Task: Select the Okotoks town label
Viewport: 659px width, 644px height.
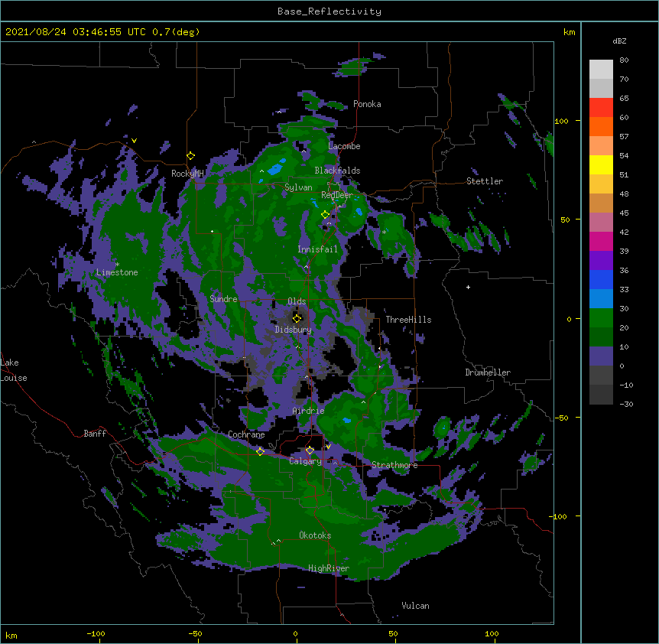Action: tap(315, 535)
